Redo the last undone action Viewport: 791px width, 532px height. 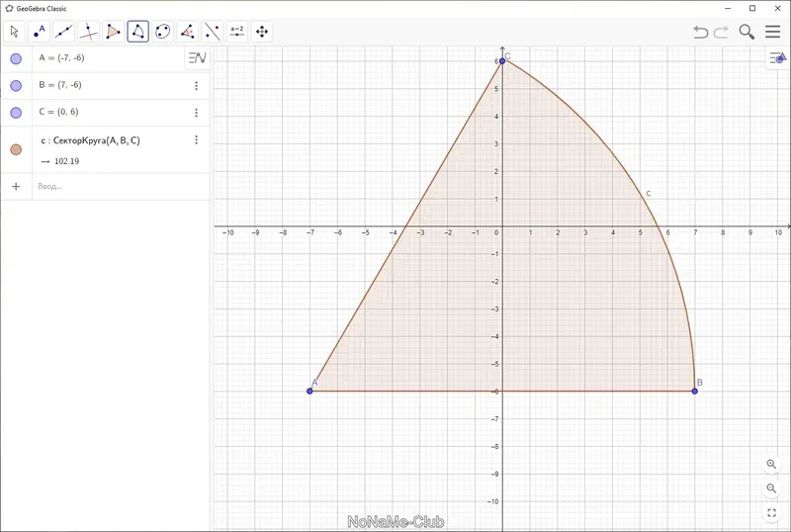point(722,32)
